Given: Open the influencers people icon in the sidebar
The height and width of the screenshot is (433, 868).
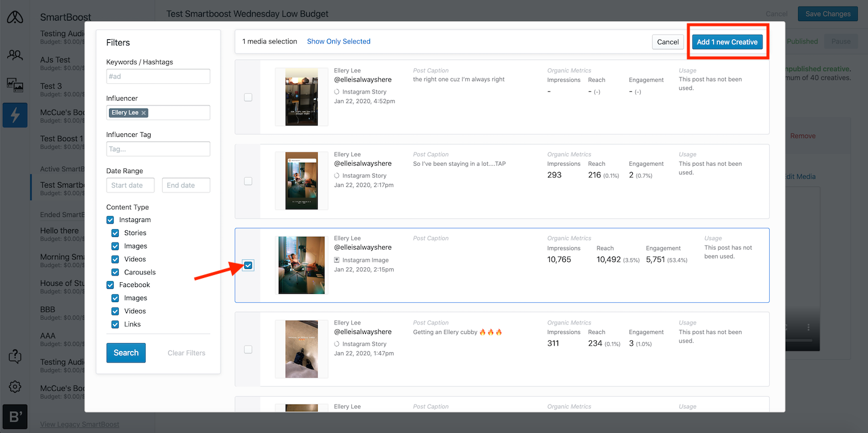Looking at the screenshot, I should (15, 55).
